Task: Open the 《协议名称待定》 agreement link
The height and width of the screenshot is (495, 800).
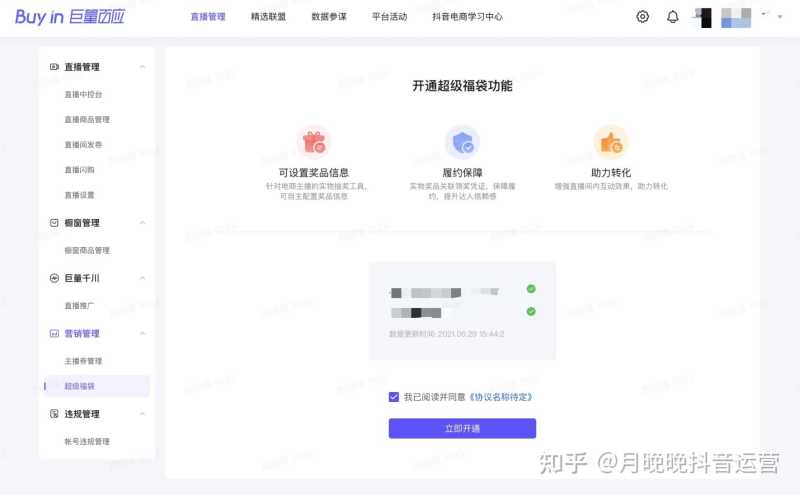Action: tap(501, 397)
